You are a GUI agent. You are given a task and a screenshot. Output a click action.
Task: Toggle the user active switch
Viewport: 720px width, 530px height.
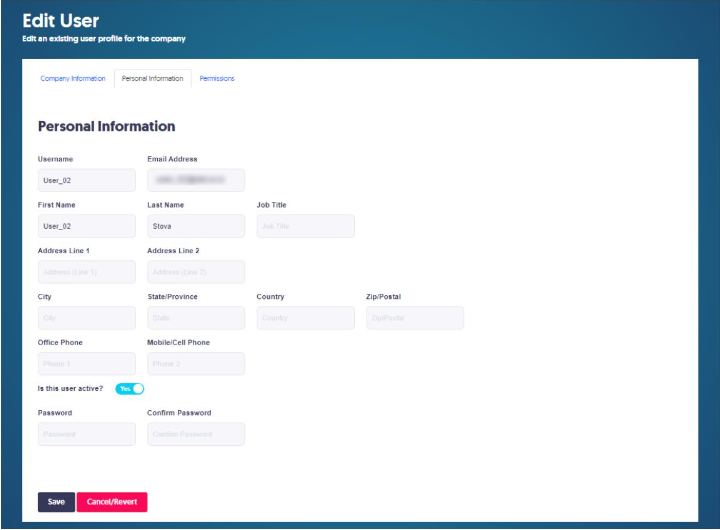(129, 389)
